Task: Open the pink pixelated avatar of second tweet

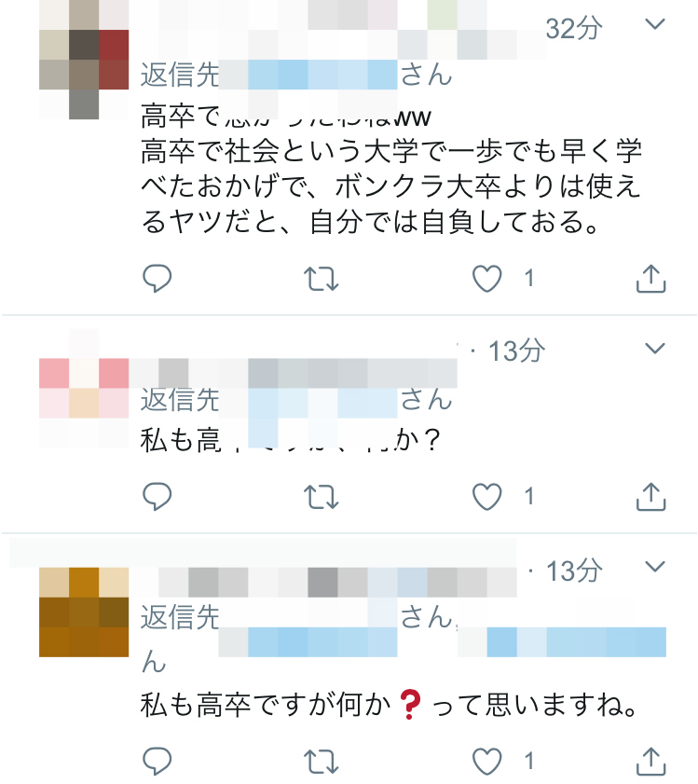Action: click(x=84, y=388)
